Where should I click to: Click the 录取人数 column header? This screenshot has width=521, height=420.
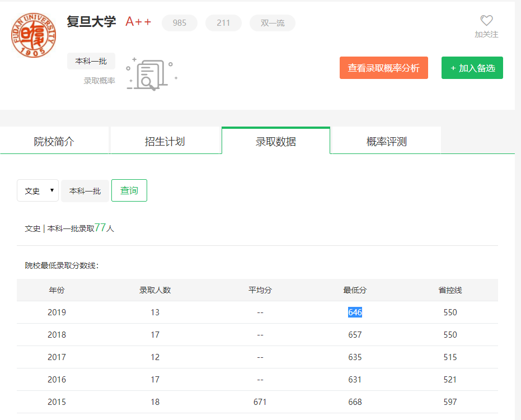pyautogui.click(x=155, y=290)
